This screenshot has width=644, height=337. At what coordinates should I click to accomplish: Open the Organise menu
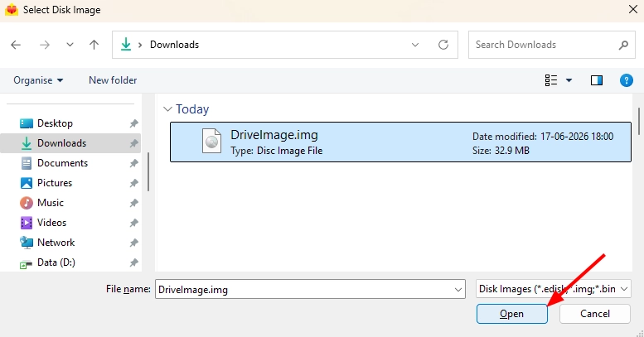38,80
